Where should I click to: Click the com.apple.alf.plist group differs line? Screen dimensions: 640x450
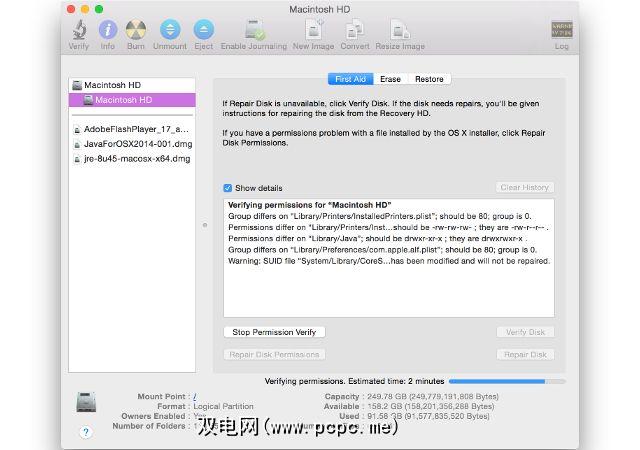pos(382,250)
